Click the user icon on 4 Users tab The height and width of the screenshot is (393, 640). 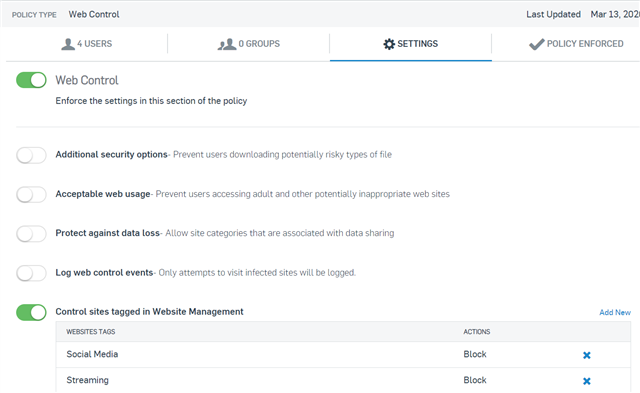tap(68, 44)
